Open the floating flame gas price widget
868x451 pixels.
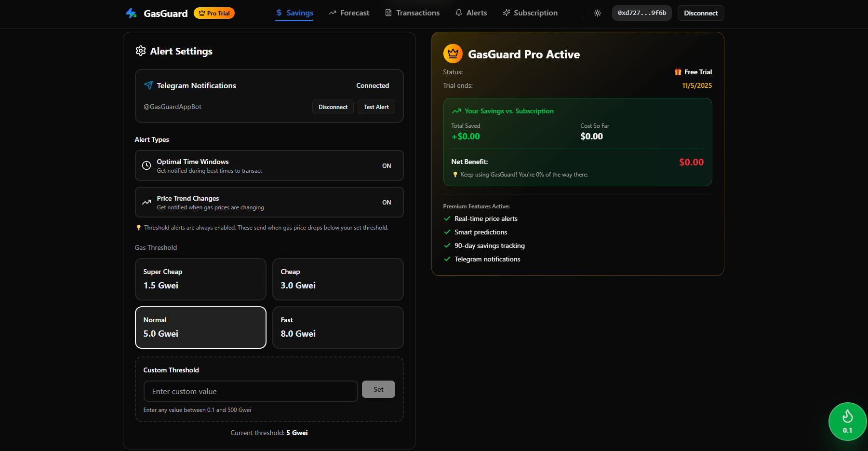click(847, 422)
